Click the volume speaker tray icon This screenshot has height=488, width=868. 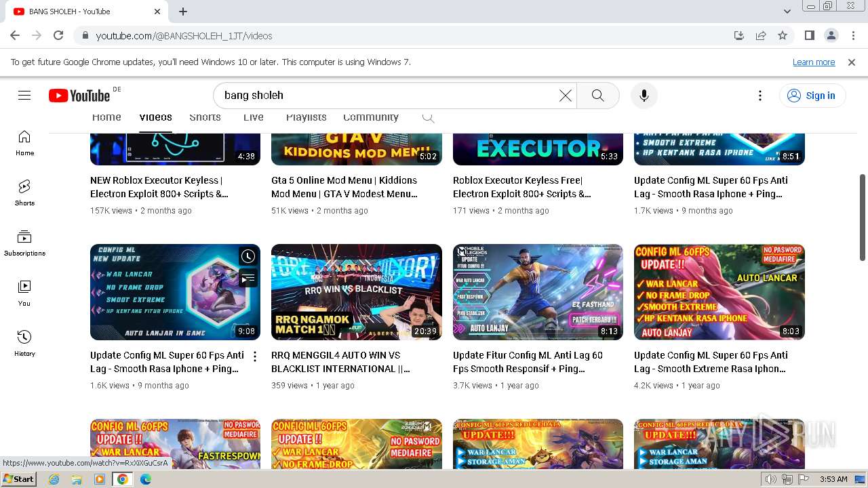tap(770, 479)
